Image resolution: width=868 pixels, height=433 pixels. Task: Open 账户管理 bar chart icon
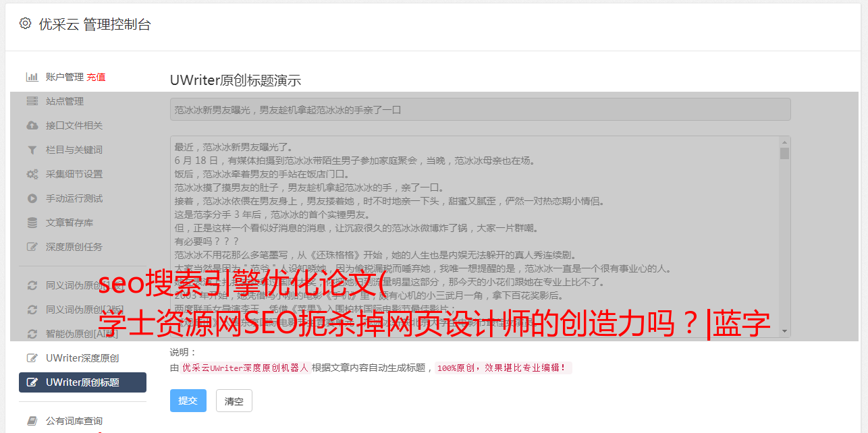click(32, 77)
